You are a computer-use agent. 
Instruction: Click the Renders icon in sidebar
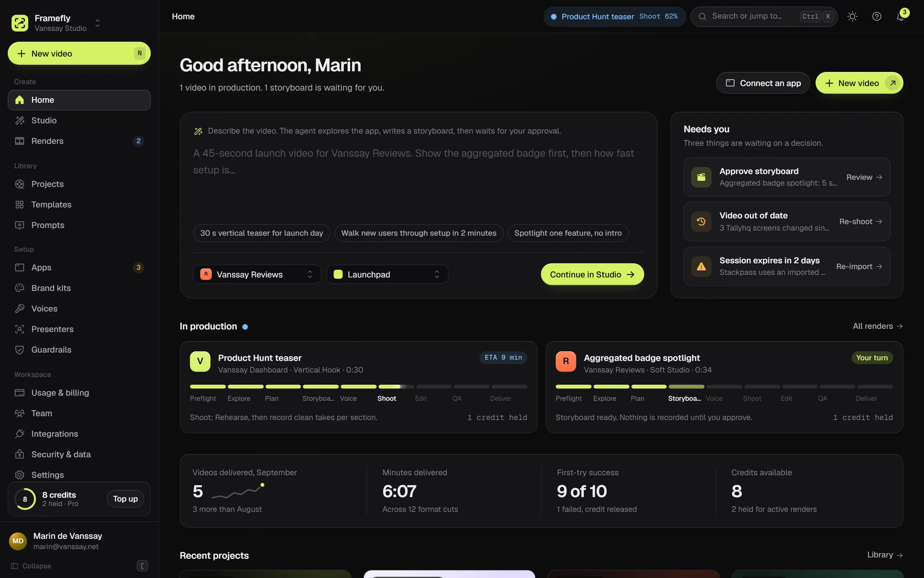[x=20, y=141]
